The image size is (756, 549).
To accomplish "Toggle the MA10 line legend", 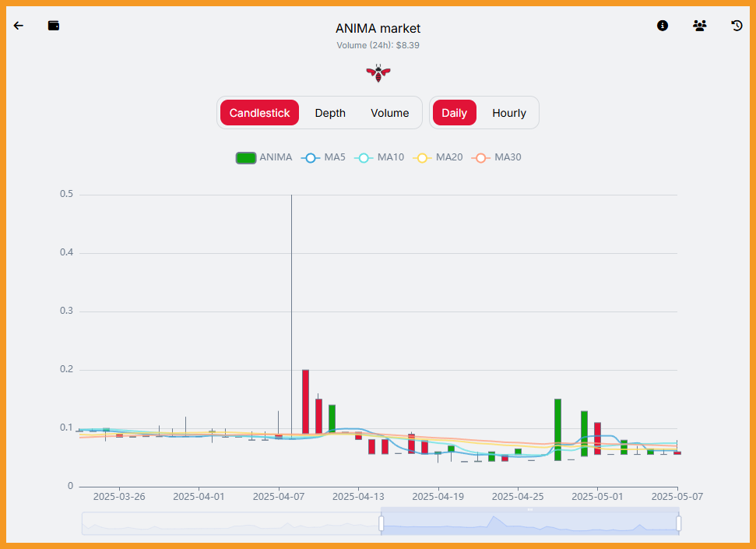I will point(379,158).
